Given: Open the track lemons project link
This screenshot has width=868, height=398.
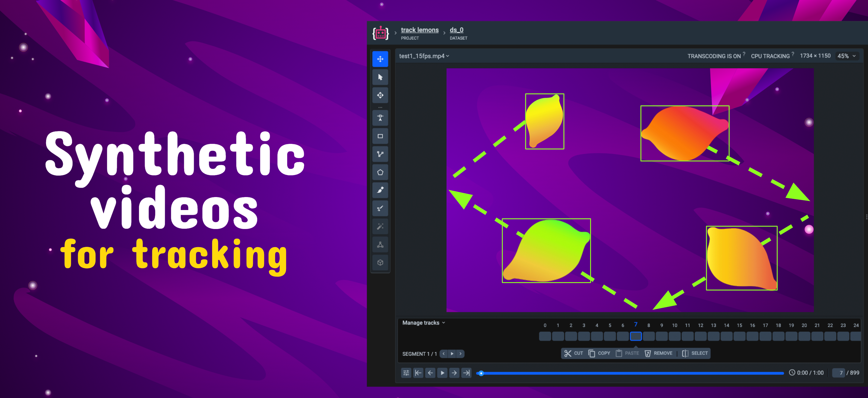Looking at the screenshot, I should pos(420,30).
